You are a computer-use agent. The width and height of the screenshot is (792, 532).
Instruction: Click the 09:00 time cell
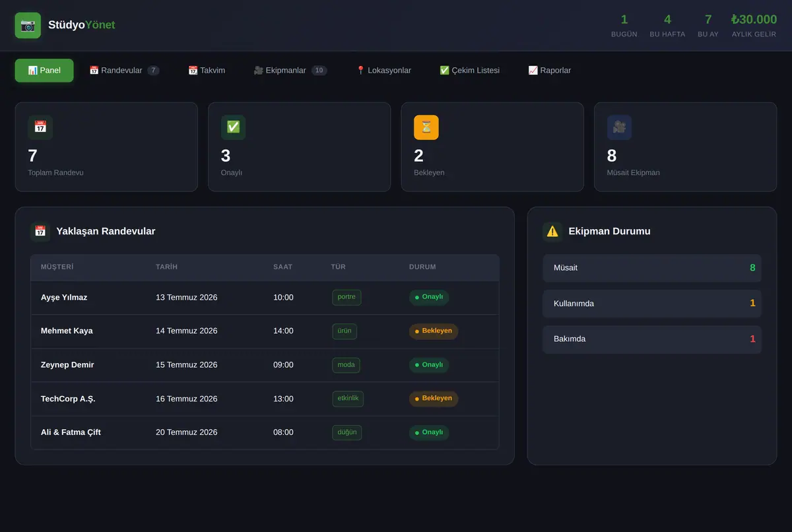pos(283,365)
